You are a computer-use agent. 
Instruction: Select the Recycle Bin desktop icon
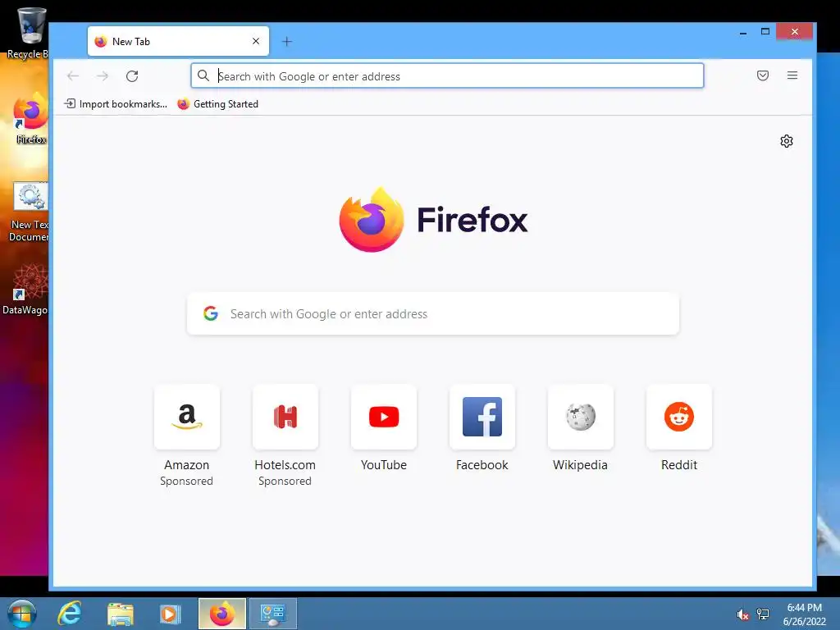(x=30, y=33)
